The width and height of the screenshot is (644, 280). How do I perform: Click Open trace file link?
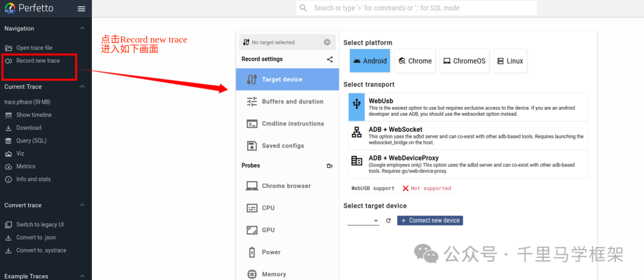(x=34, y=48)
